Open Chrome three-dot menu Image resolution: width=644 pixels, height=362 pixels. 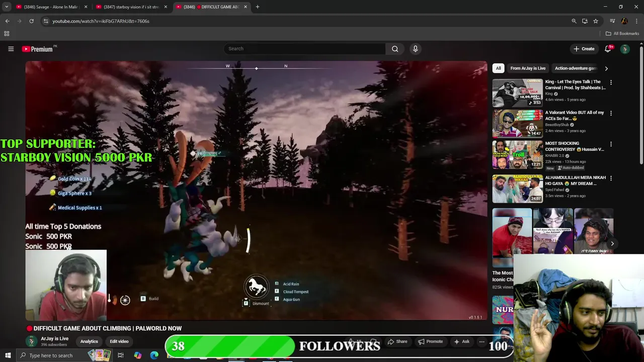point(636,21)
